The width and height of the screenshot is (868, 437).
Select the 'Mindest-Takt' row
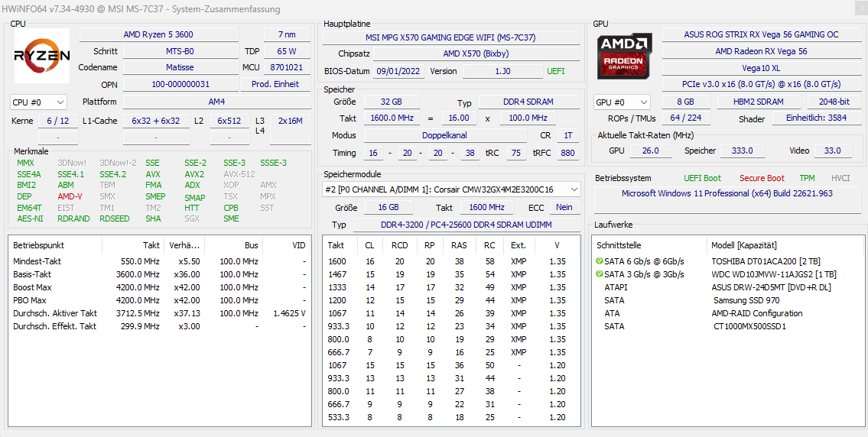point(160,261)
